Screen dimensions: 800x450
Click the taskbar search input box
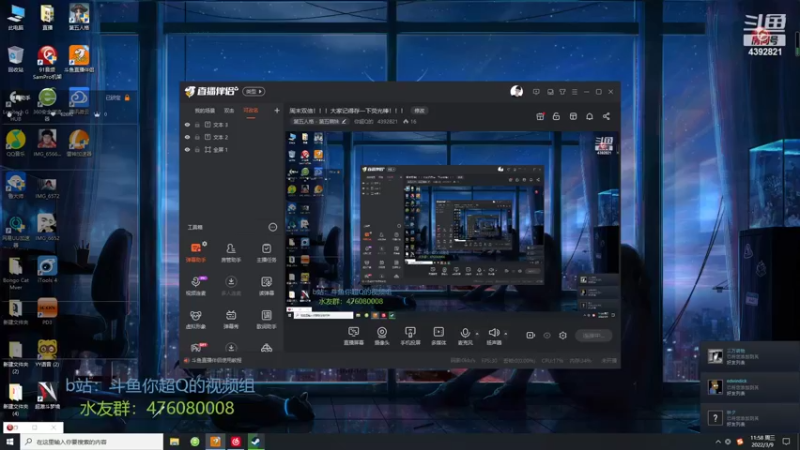(x=92, y=441)
